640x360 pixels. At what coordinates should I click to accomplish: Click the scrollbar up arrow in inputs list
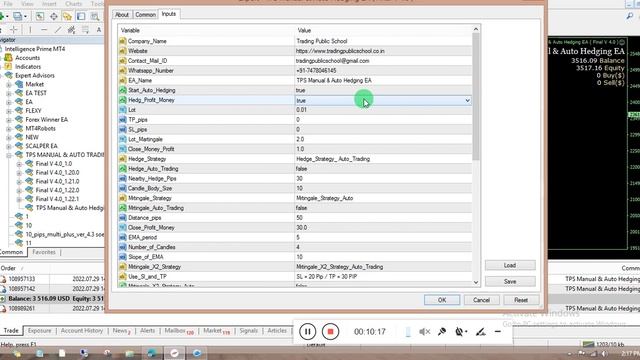coord(476,29)
